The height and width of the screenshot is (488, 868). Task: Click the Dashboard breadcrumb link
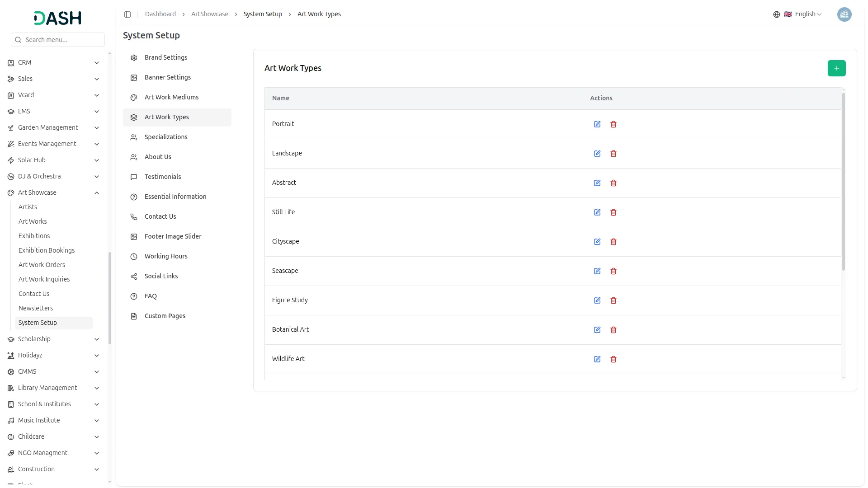pyautogui.click(x=160, y=14)
